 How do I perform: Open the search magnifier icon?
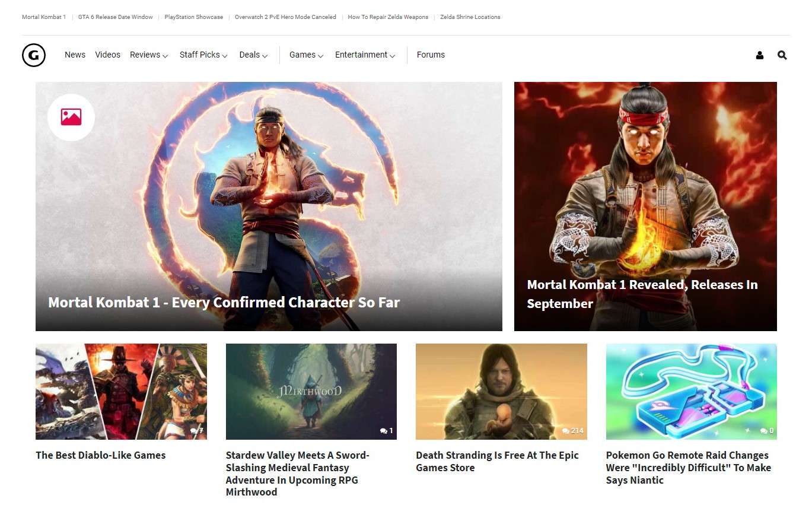[782, 55]
